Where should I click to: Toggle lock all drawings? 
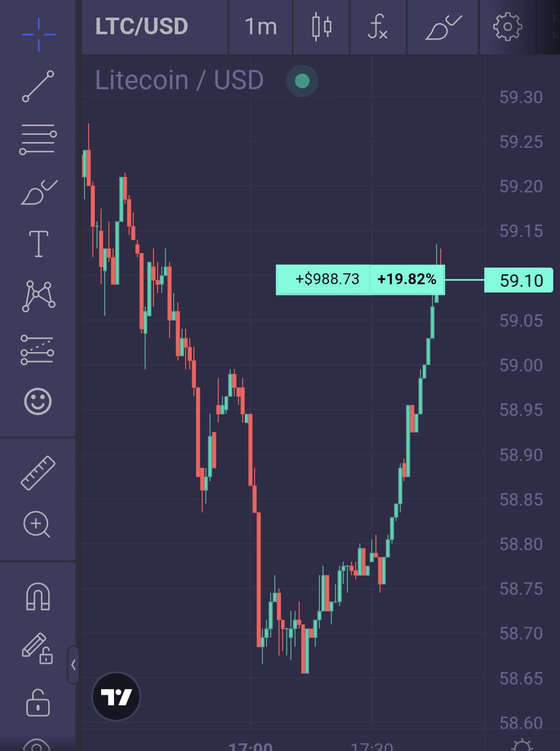[38, 703]
